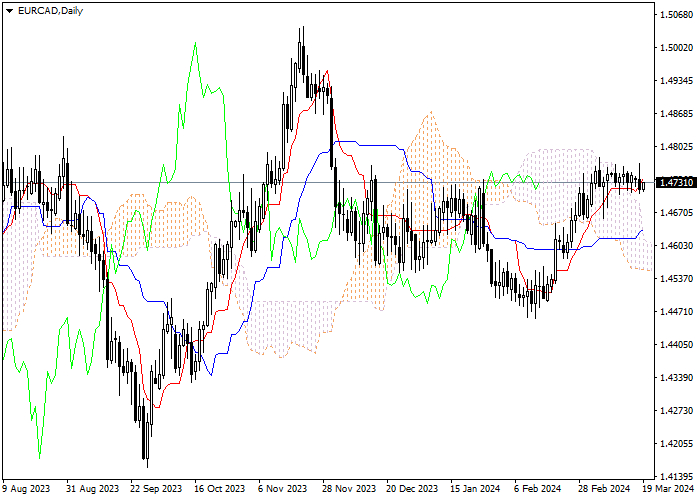The height and width of the screenshot is (500, 700).
Task: Select the 1.50020 price axis label
Action: click(676, 48)
